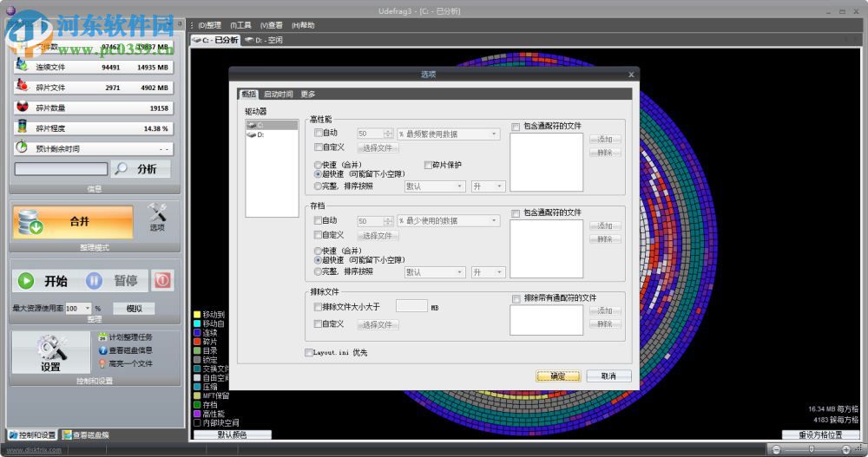Viewport: 868px width, 457px height.
Task: Click the 查看磁盘簇 tab icon at bottom
Action: coord(67,434)
